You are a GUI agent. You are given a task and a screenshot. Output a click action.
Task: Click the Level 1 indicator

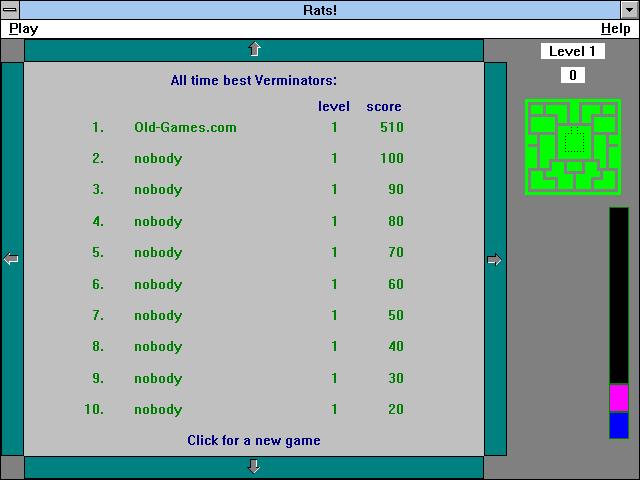(x=572, y=51)
